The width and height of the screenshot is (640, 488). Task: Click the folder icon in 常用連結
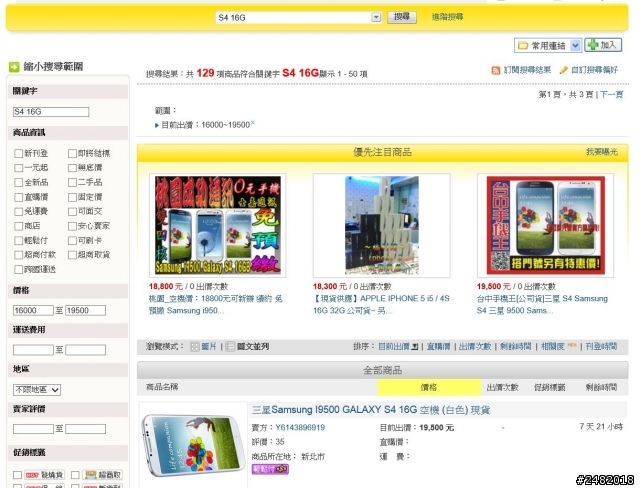click(x=523, y=46)
